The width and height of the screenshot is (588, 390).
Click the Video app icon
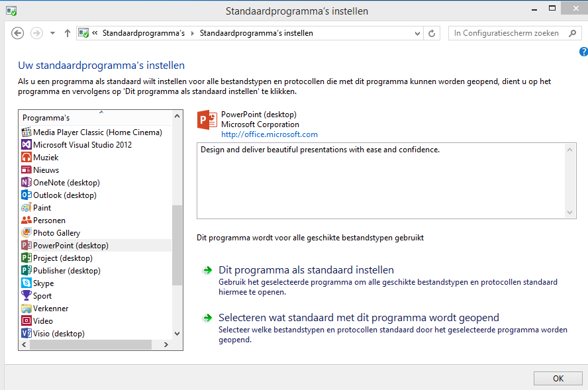(26, 320)
